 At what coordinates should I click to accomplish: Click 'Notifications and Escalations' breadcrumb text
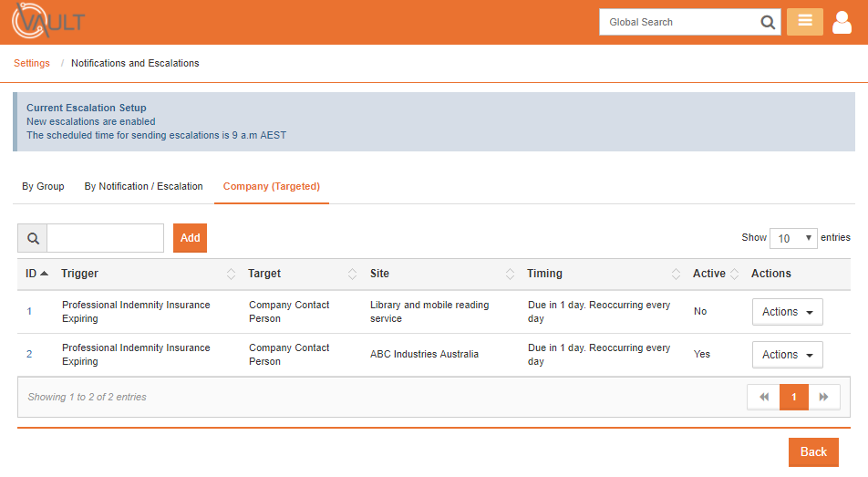pyautogui.click(x=135, y=63)
